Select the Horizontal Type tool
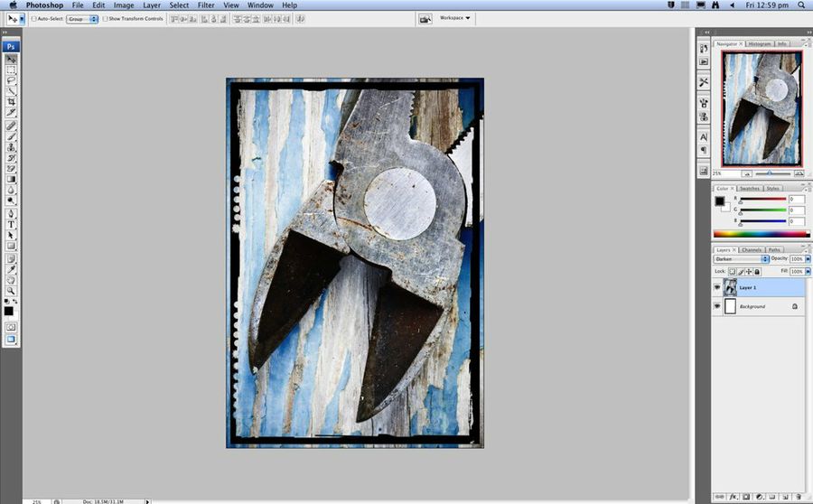 11,225
